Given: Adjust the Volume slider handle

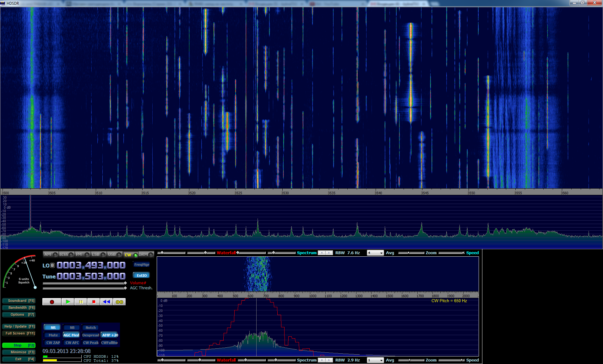Looking at the screenshot, I should [125, 283].
